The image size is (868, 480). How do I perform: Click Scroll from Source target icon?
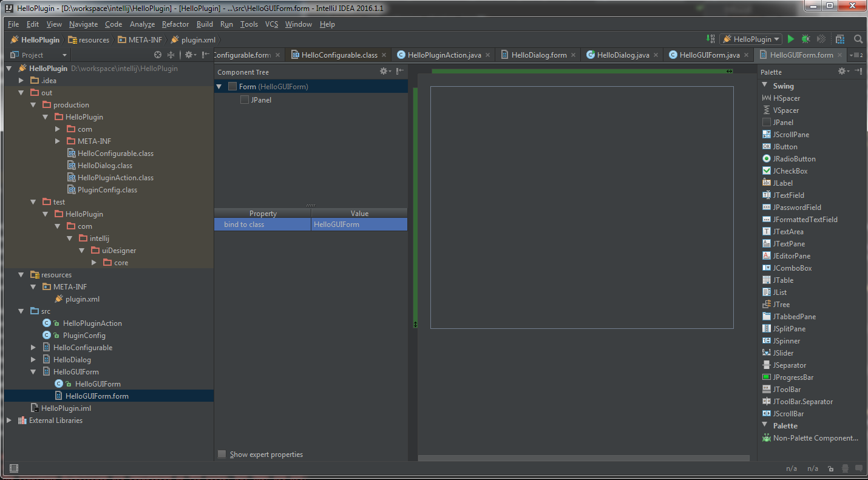pos(158,55)
